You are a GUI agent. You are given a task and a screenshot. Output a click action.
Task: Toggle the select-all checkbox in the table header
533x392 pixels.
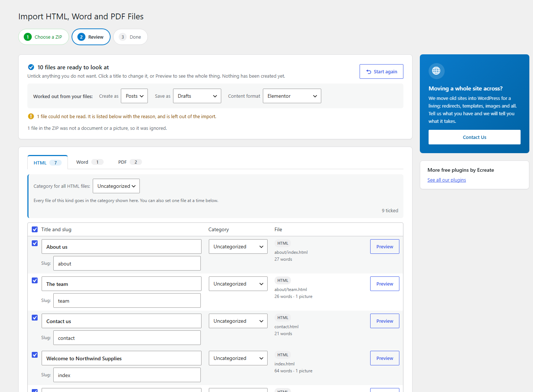click(35, 229)
